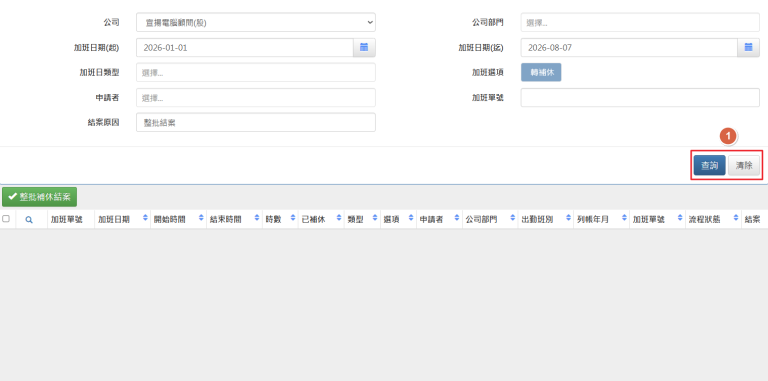Click the 結案原因 field label
This screenshot has height=381, width=768.
click(x=103, y=122)
